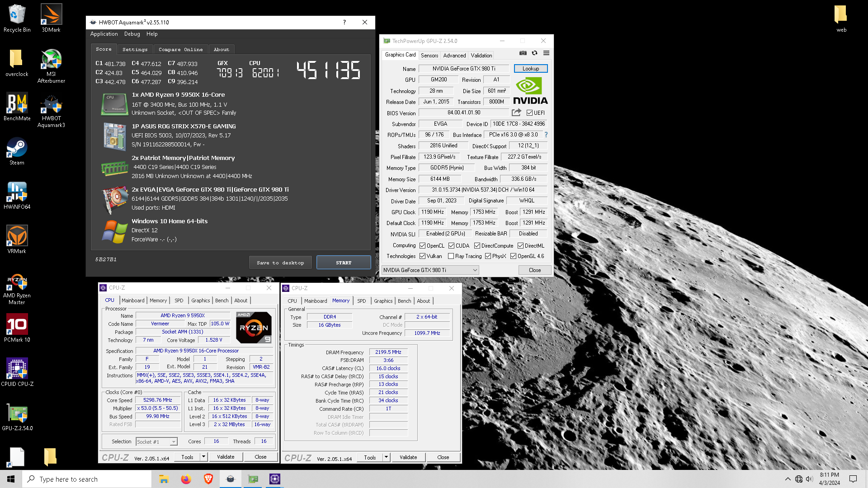Click the BIOS export share icon in GPU-Z

pos(516,113)
